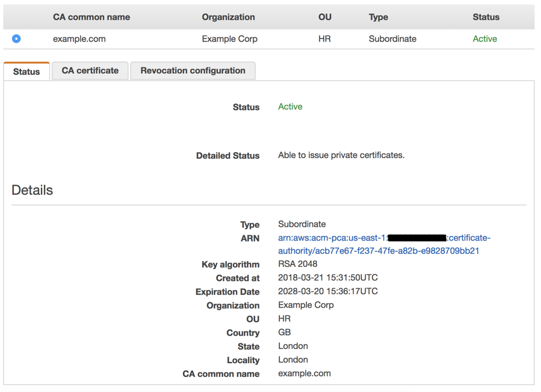Click the Active status in the table row
The width and height of the screenshot is (541, 392).
[x=484, y=38]
